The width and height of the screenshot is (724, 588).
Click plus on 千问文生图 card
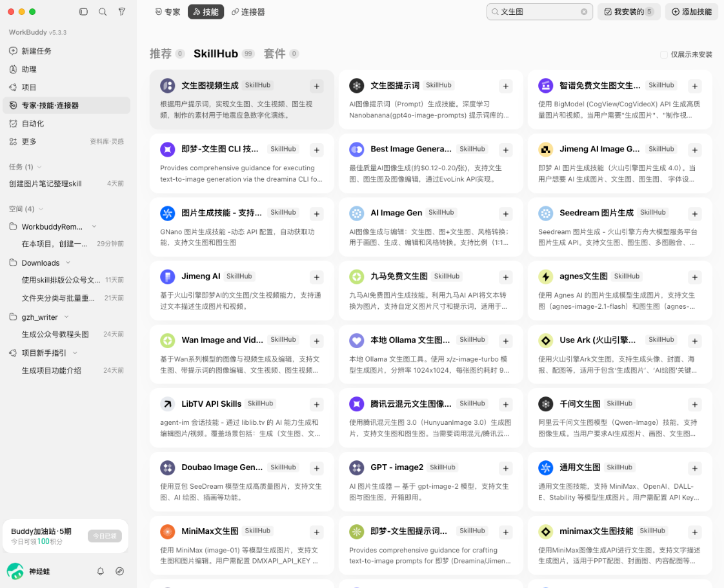click(x=694, y=404)
